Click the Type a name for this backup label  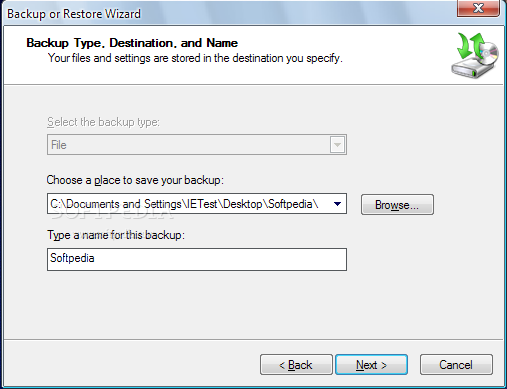pyautogui.click(x=116, y=235)
